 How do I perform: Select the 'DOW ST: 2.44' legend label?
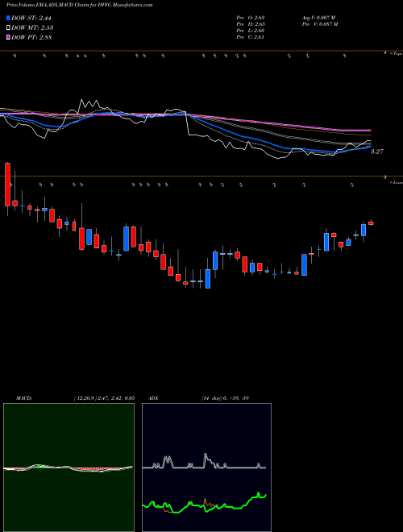pyautogui.click(x=31, y=18)
